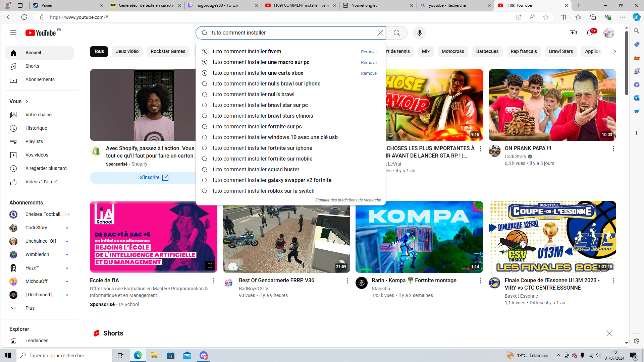Screen dimensions: 644x362
Task: Dismiss the Shorts shelf with X
Action: 609,333
